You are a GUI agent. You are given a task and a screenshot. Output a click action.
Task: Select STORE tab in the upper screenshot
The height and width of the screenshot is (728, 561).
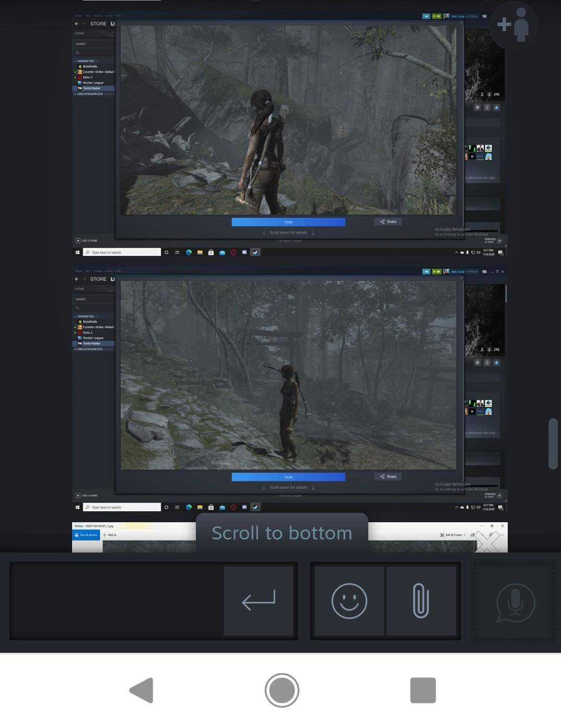[98, 24]
